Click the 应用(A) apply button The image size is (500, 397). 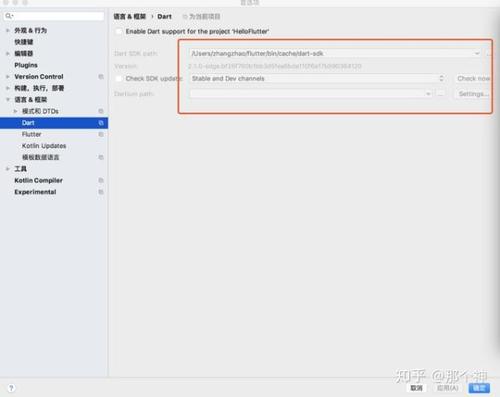pos(448,388)
